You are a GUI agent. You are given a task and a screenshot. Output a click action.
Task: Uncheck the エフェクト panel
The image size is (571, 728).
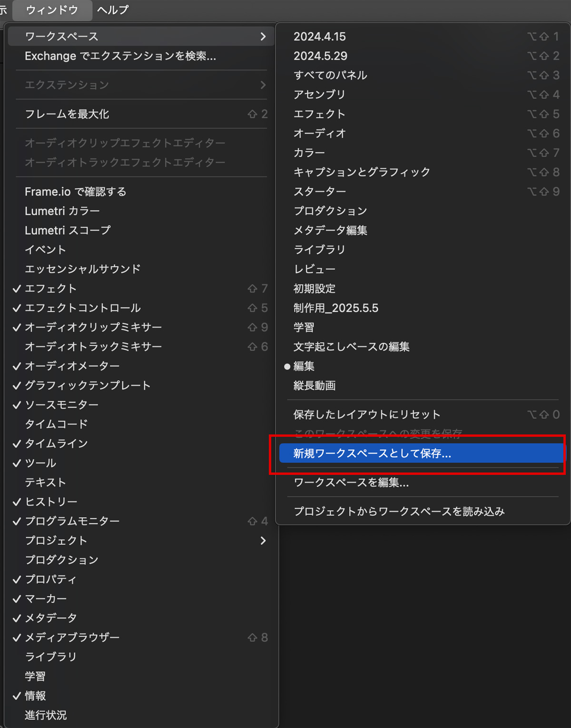51,289
